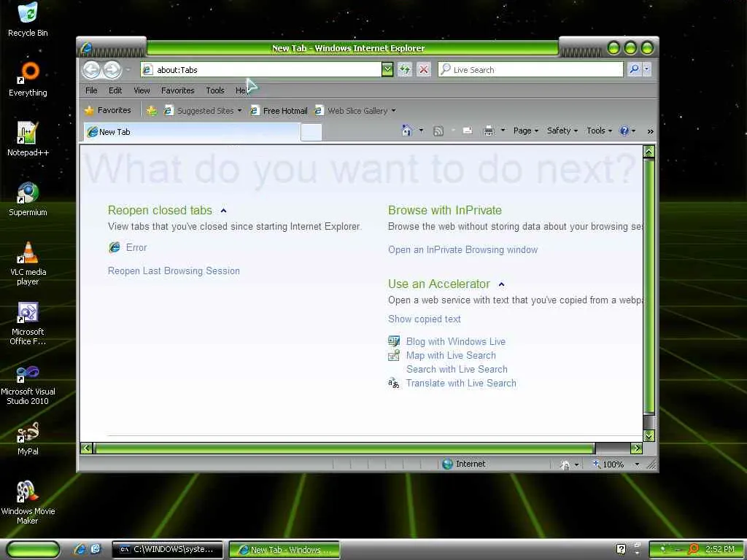The width and height of the screenshot is (747, 560).
Task: Collapse the Reopen closed tabs section
Action: point(223,211)
